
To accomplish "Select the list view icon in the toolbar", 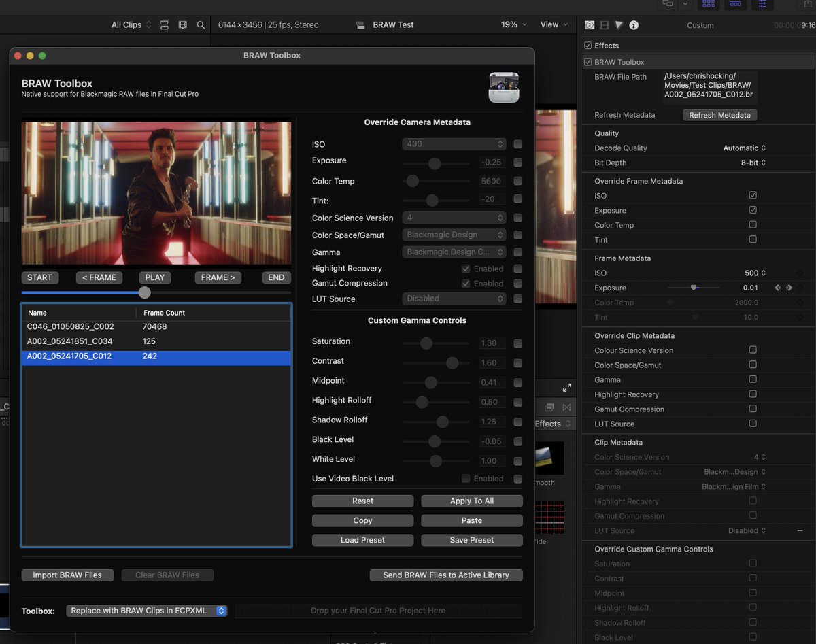I will pos(164,25).
